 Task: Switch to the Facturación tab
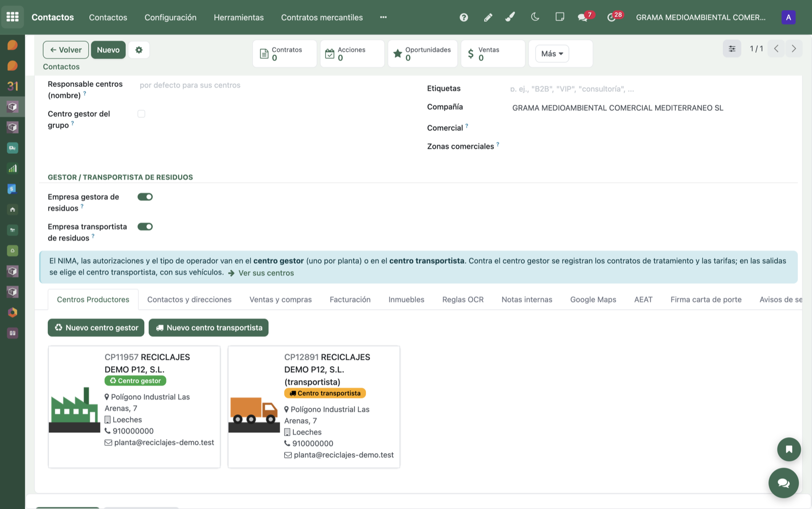(x=350, y=300)
